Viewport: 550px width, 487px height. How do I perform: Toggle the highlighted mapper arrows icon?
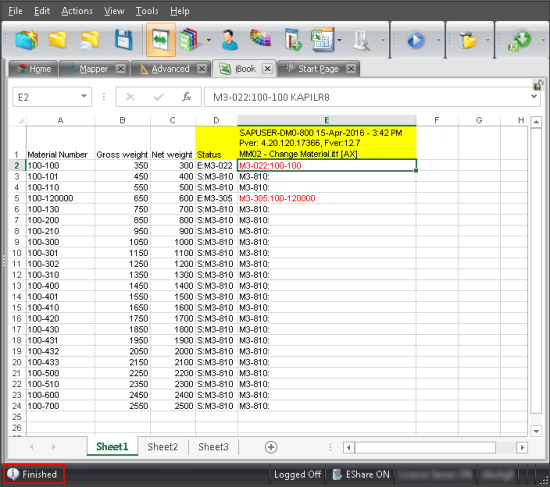(x=161, y=40)
